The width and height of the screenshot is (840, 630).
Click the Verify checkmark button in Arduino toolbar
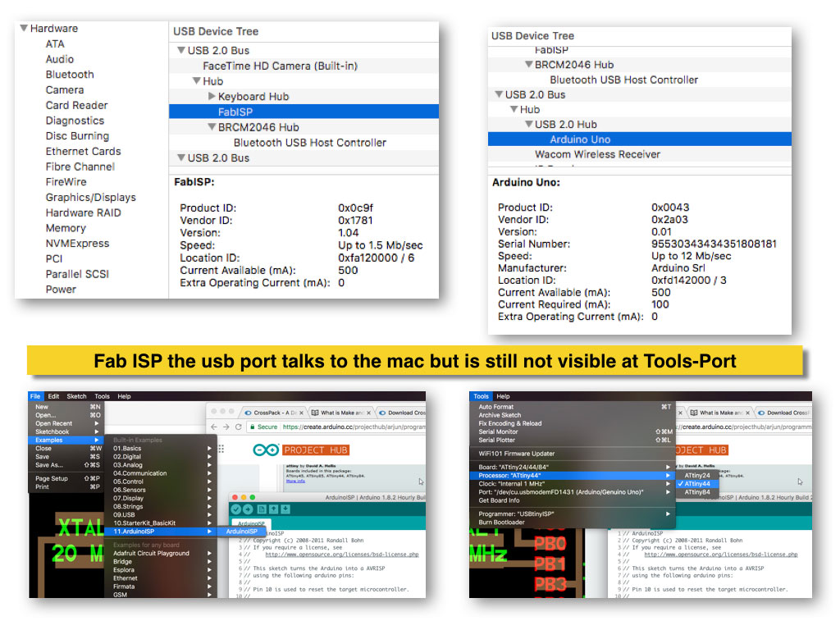235,509
